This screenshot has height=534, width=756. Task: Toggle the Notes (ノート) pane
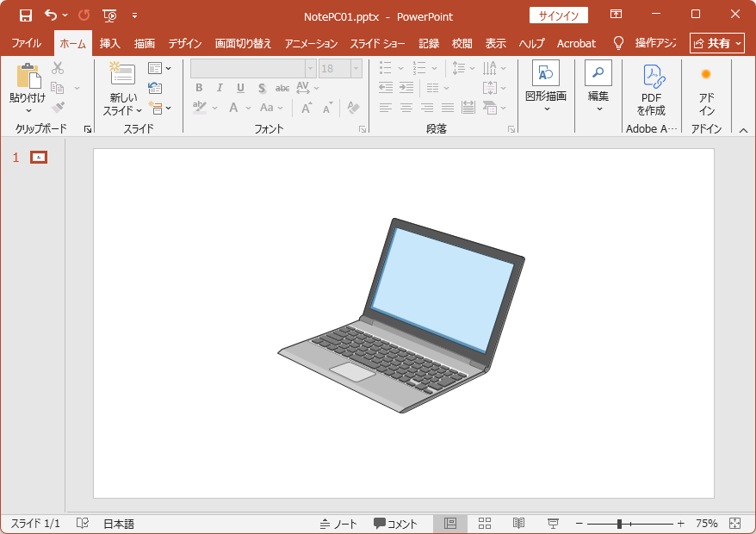click(x=338, y=524)
